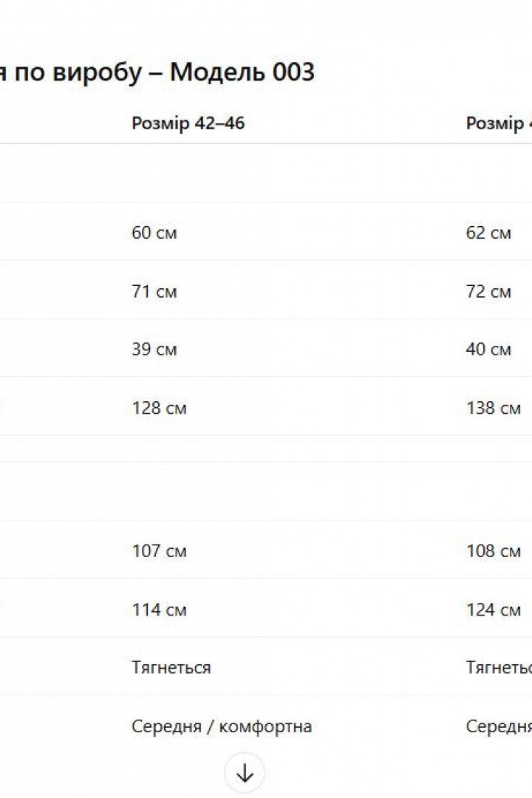Select the 124 см cell
Image resolution: width=532 pixels, height=798 pixels.
[494, 609]
